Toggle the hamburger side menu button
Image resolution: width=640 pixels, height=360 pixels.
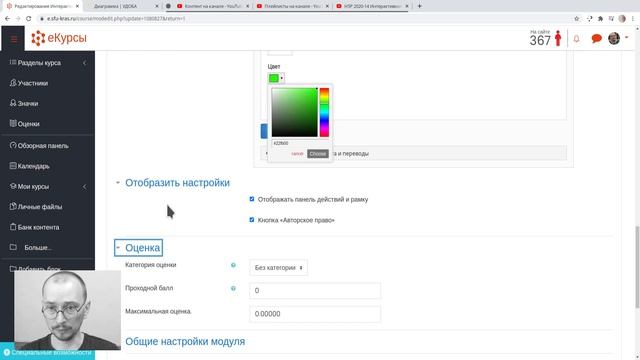[x=14, y=39]
